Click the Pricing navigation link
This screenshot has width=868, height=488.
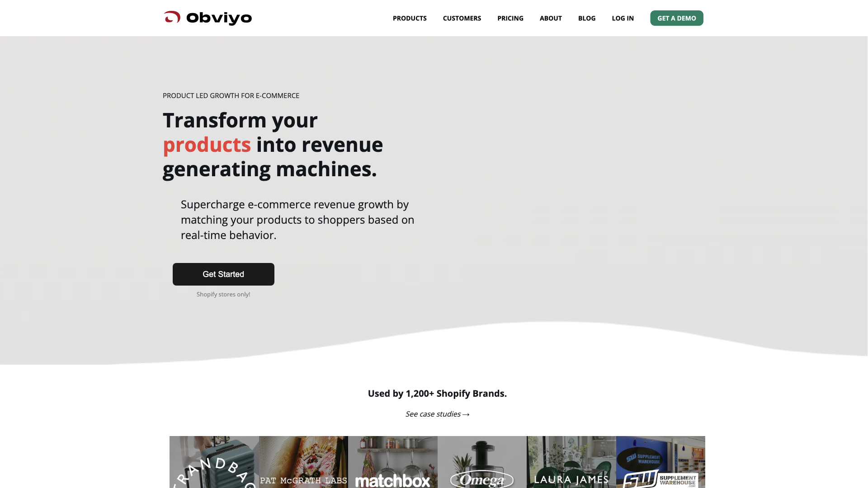tap(509, 18)
